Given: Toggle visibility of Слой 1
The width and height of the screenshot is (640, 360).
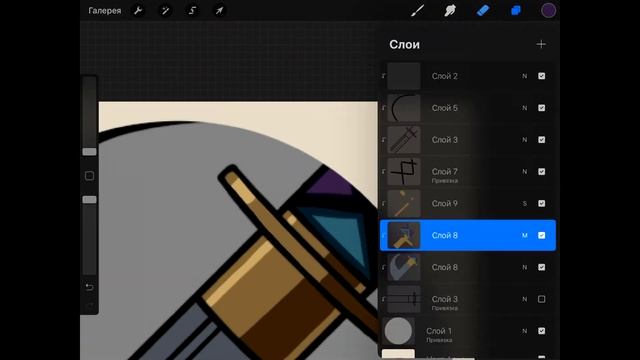Looking at the screenshot, I should pyautogui.click(x=541, y=331).
